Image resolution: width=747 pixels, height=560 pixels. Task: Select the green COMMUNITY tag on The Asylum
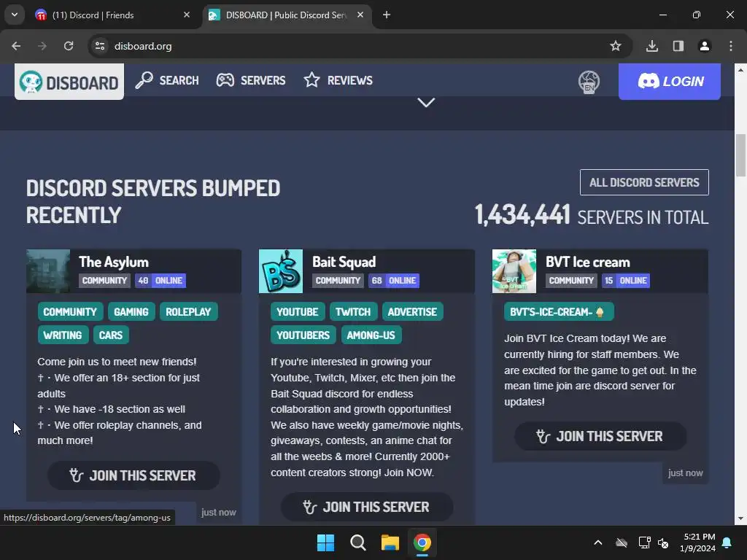[x=70, y=312]
